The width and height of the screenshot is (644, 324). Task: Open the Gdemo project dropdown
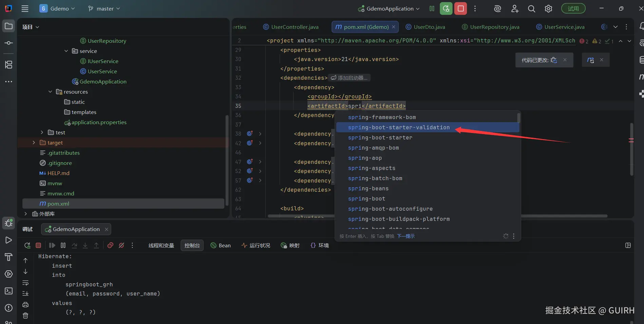coord(57,8)
